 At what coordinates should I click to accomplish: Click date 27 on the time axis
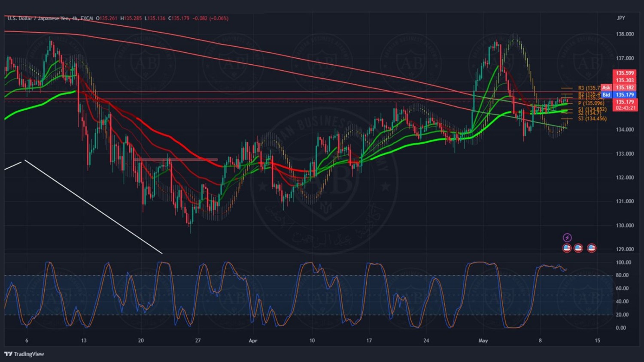pos(198,341)
